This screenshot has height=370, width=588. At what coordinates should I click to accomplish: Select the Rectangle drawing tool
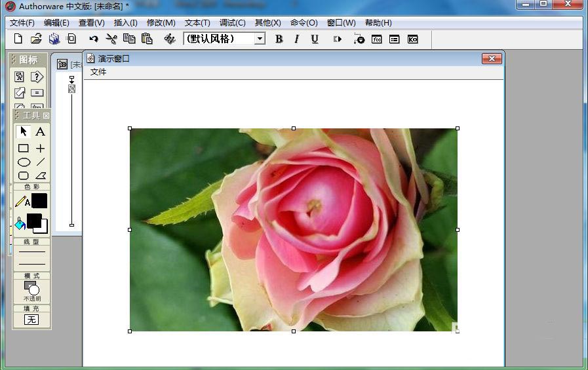pyautogui.click(x=24, y=149)
